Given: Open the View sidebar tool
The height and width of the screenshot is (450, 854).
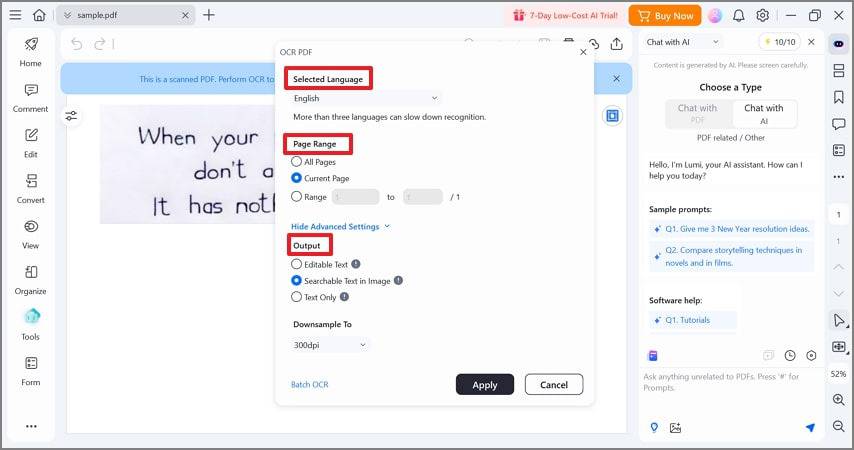Looking at the screenshot, I should click(30, 235).
